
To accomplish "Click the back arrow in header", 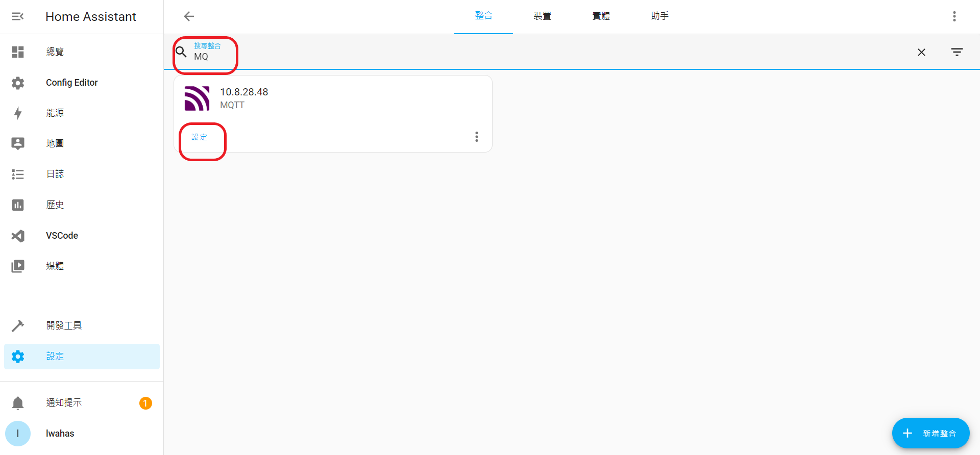I will tap(189, 17).
